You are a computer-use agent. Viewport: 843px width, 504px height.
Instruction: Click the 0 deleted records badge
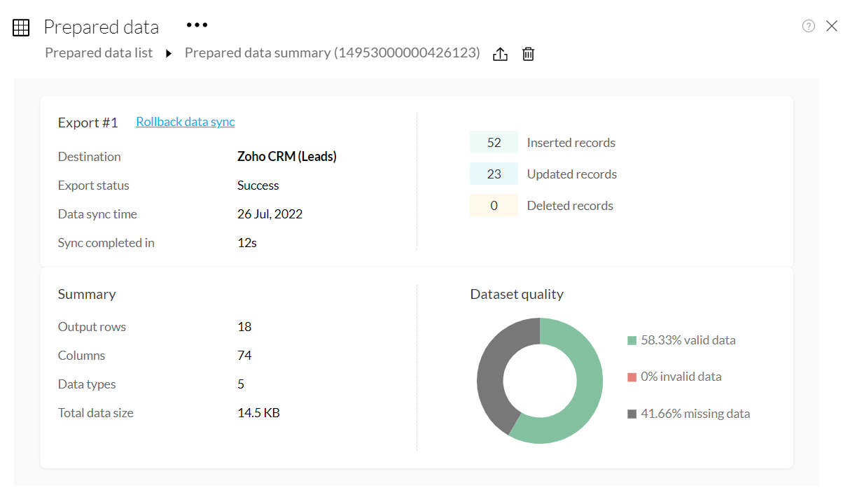tap(494, 205)
